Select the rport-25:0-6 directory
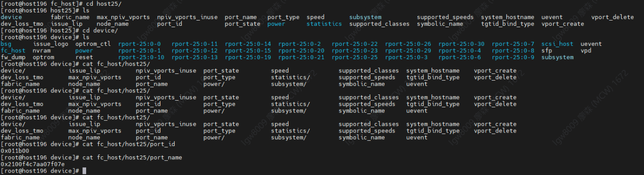Image resolution: width=644 pixels, height=175 pixels. tap(459, 57)
